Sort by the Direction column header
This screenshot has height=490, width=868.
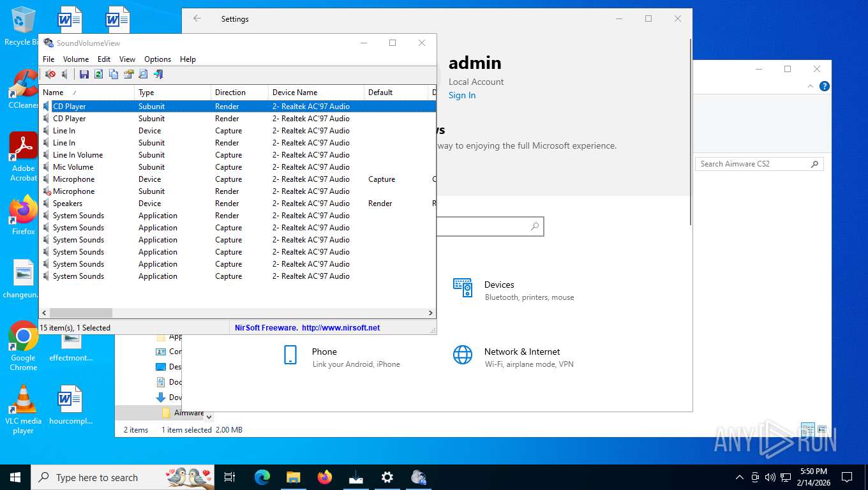[x=239, y=93]
